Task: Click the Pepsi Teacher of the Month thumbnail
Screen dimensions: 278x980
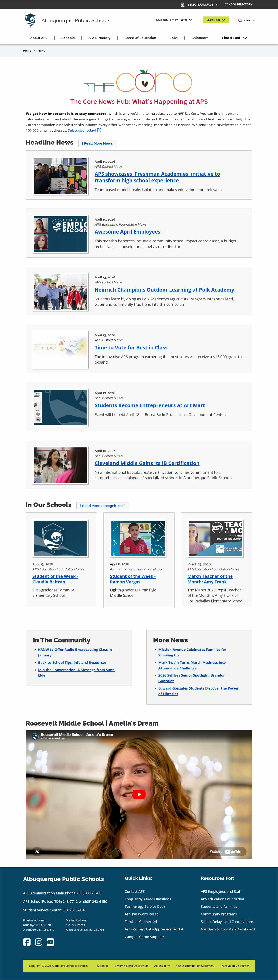Action: [x=215, y=538]
